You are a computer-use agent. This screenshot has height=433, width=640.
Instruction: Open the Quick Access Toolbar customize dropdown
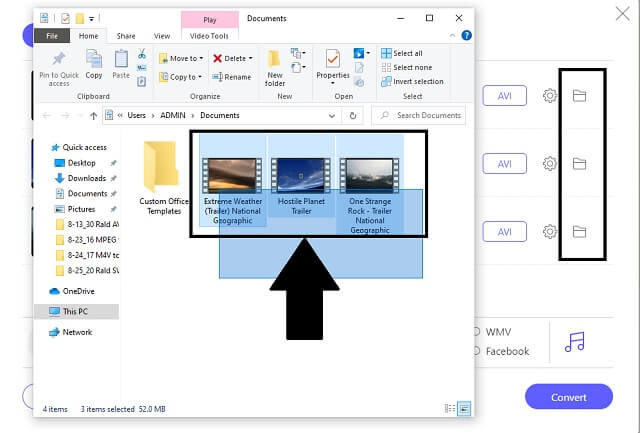point(91,19)
